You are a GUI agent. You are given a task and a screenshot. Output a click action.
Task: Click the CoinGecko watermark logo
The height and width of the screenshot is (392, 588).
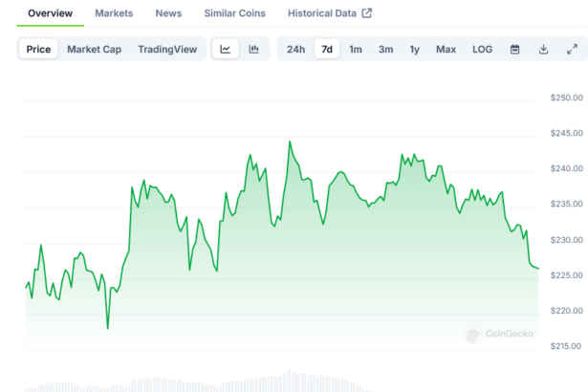point(473,335)
